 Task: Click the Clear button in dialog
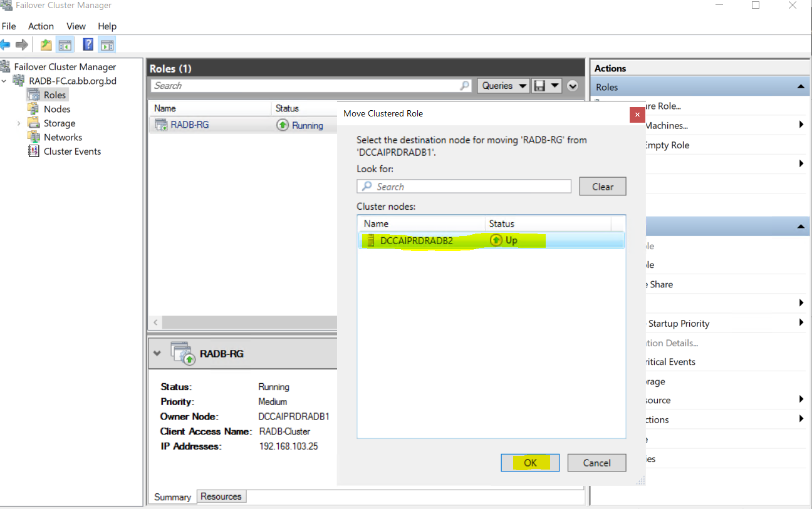pyautogui.click(x=603, y=187)
